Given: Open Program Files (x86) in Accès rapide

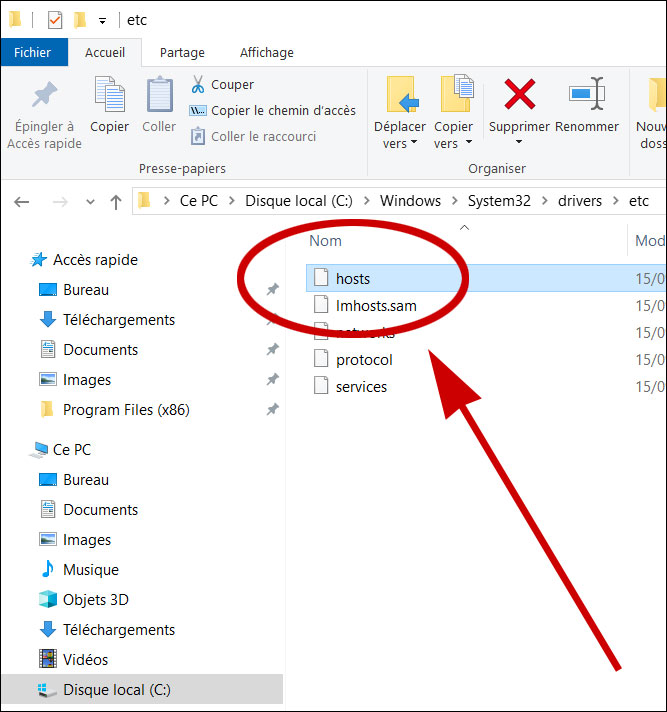Looking at the screenshot, I should click(x=126, y=410).
